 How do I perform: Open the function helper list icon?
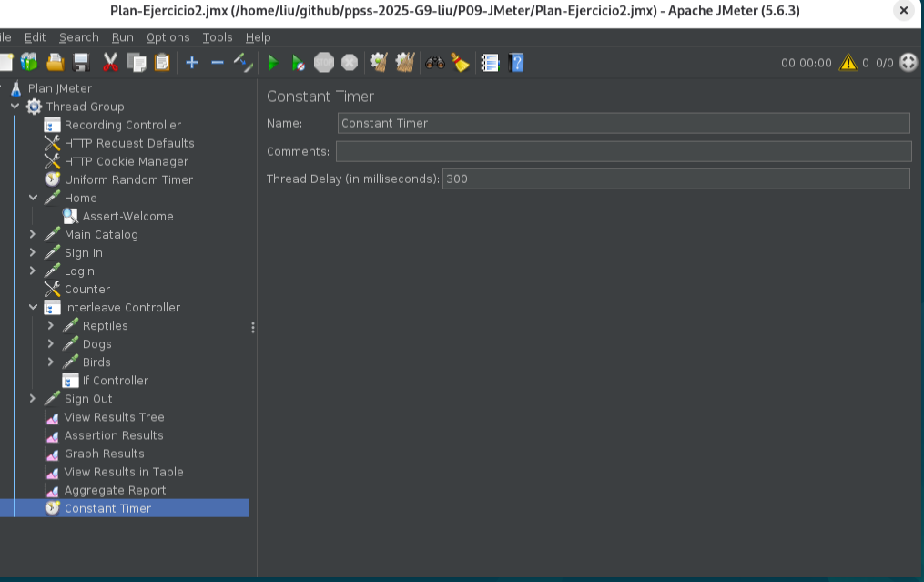(x=490, y=63)
